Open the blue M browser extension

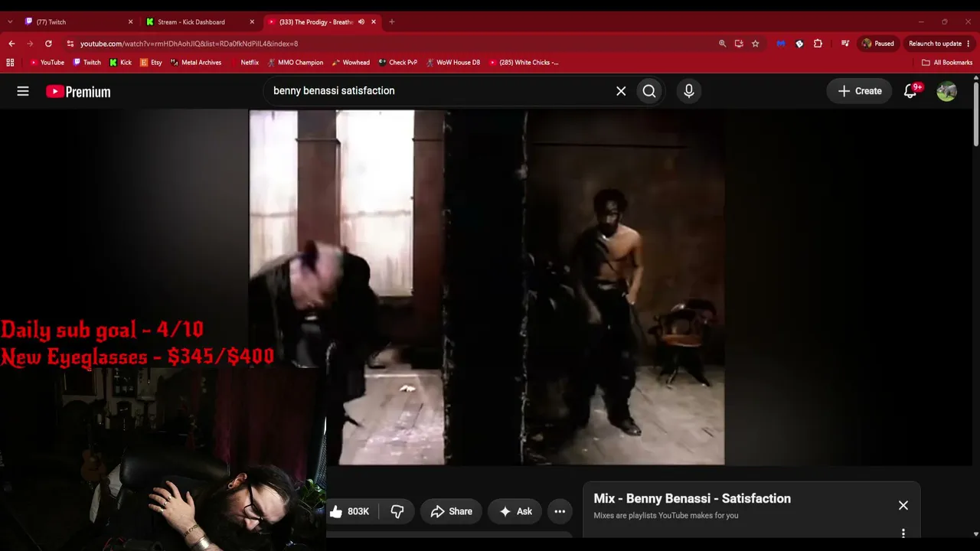click(x=781, y=44)
